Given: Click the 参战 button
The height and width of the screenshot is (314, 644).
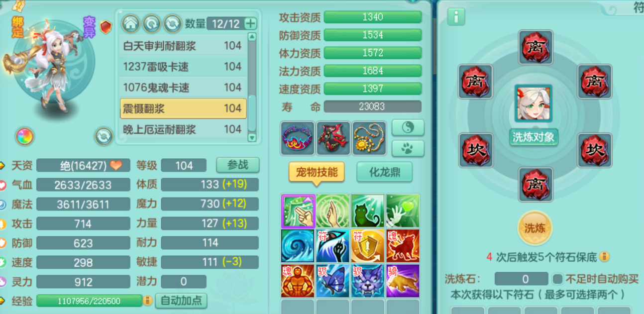Looking at the screenshot, I should [238, 165].
